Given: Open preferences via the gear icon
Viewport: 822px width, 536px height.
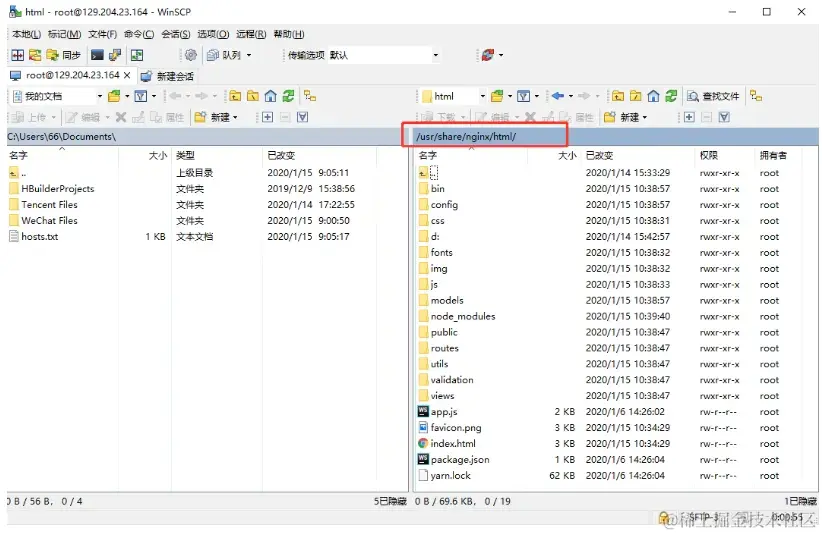Looking at the screenshot, I should (191, 55).
